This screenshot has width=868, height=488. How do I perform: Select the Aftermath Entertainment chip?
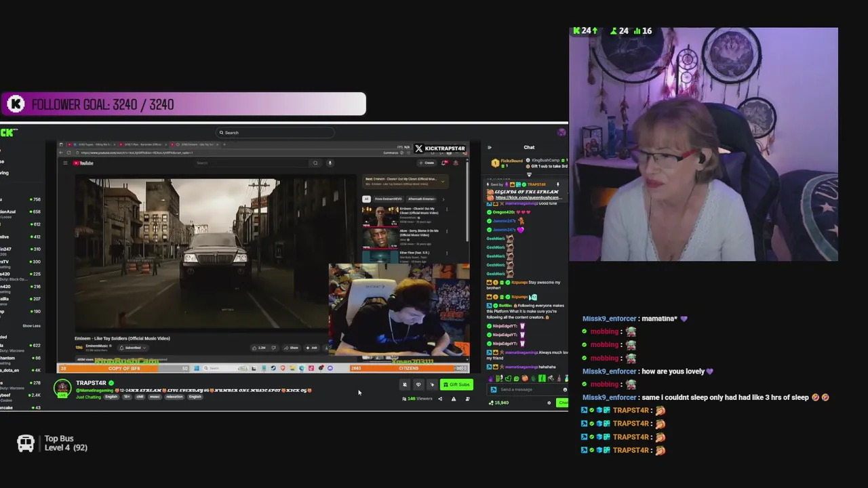point(422,199)
